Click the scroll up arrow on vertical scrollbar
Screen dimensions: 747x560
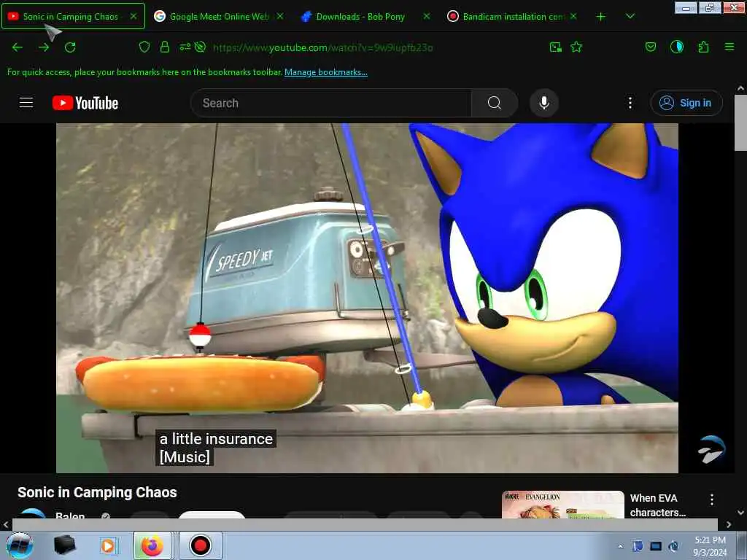[x=740, y=88]
